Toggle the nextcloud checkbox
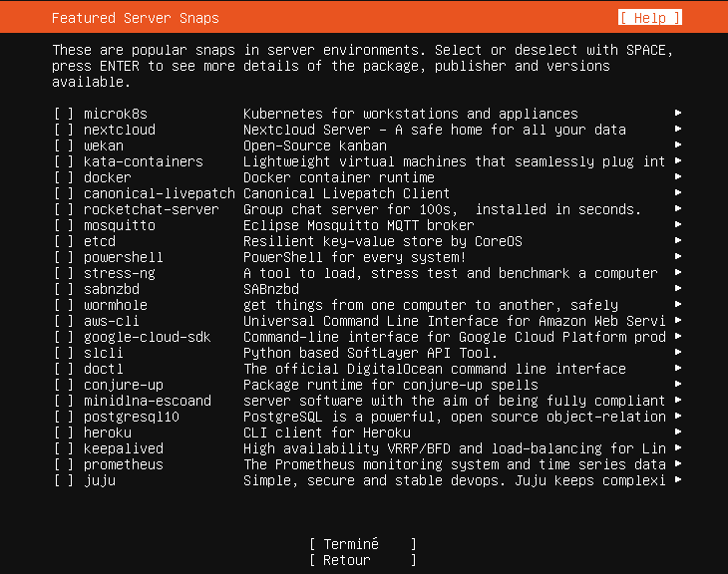The width and height of the screenshot is (728, 574). tap(64, 130)
